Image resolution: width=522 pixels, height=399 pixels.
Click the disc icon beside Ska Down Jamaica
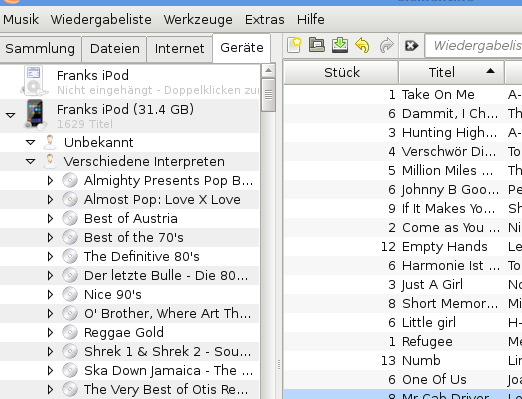click(70, 370)
